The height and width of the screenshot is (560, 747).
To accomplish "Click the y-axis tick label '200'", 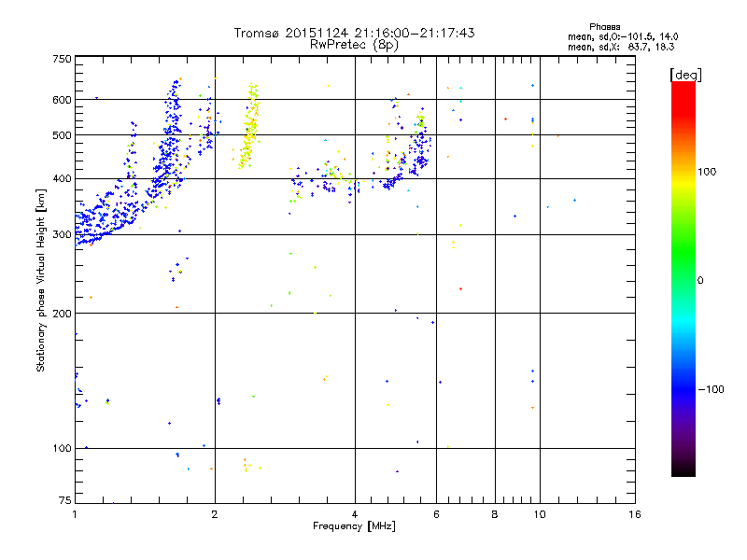I will [x=62, y=314].
